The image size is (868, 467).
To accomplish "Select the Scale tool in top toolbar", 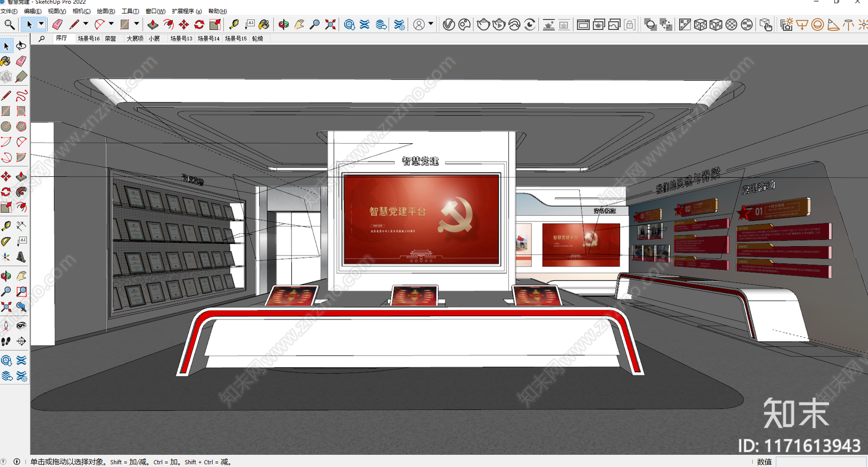I will coord(215,24).
